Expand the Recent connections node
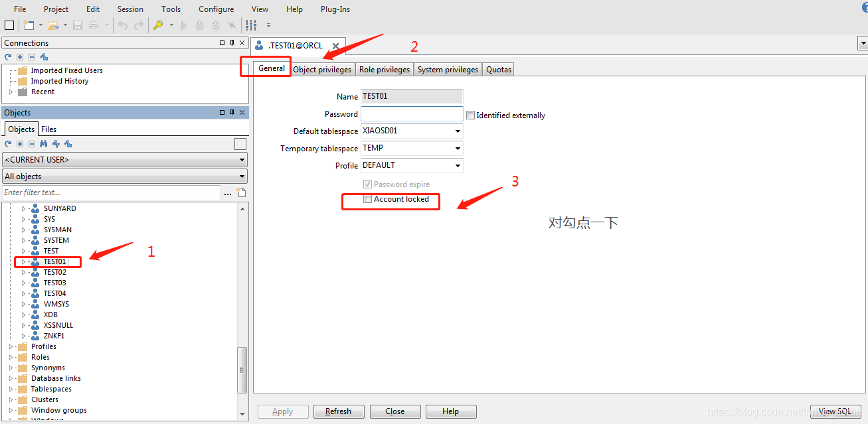This screenshot has width=868, height=424. (x=11, y=92)
